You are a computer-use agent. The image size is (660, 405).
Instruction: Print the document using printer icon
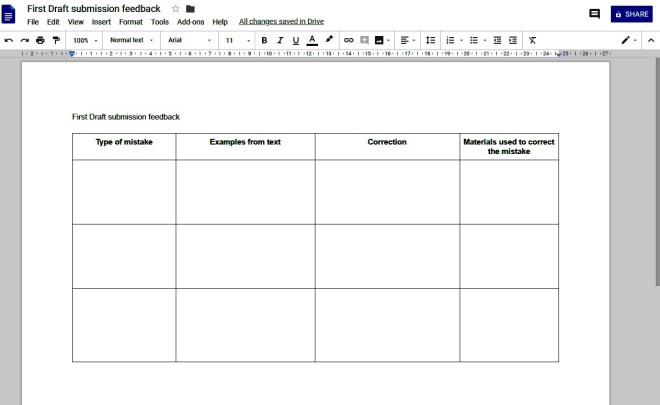pos(40,40)
